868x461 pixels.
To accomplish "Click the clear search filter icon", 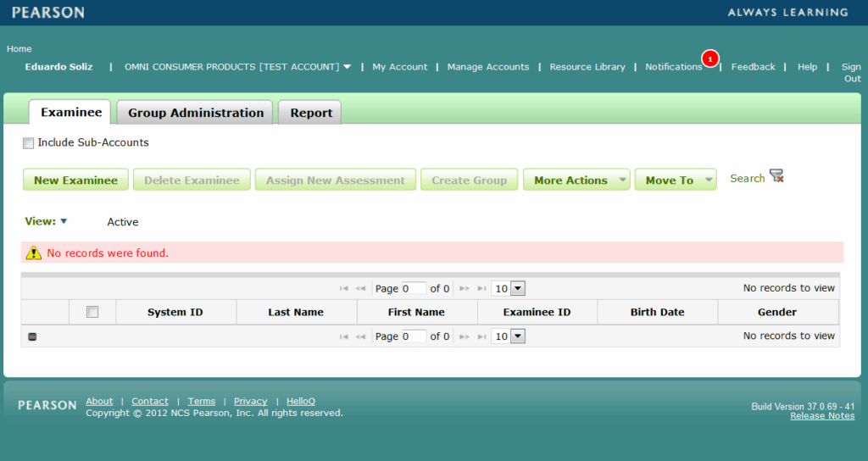I will pos(776,176).
